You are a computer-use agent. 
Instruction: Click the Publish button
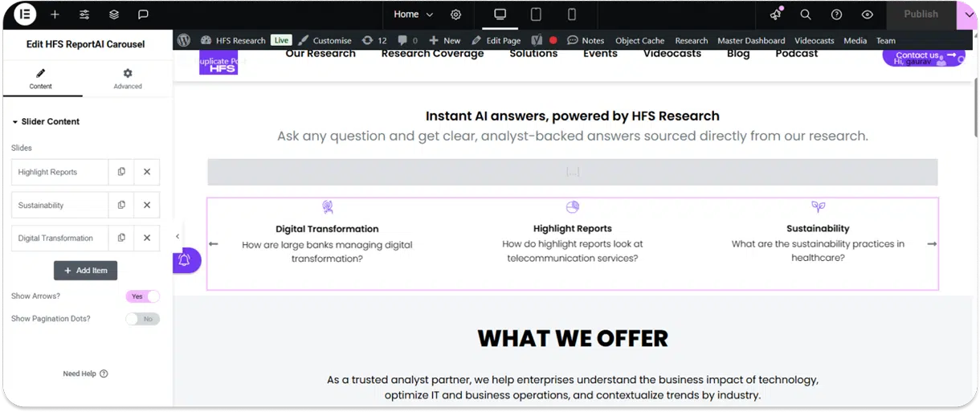[x=921, y=14]
